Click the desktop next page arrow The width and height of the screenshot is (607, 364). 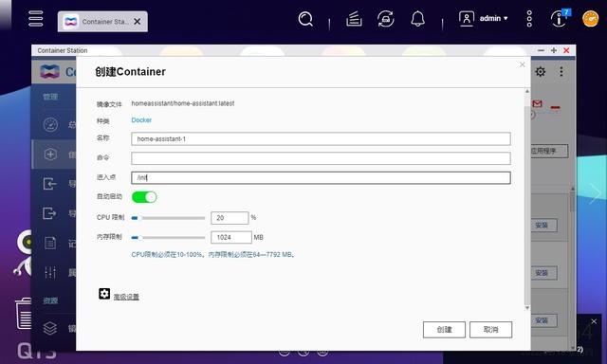[595, 192]
